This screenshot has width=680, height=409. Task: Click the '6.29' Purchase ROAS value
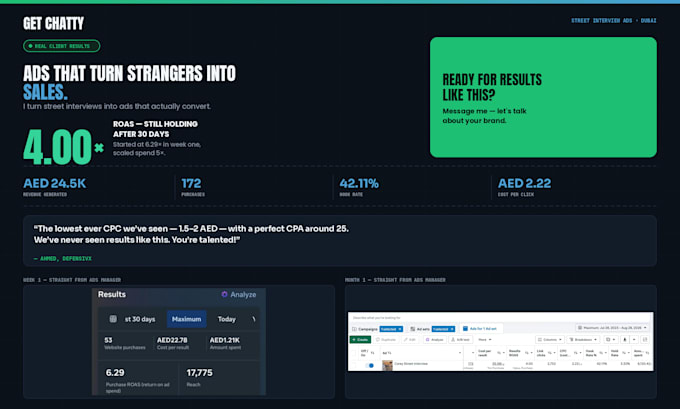coord(115,373)
